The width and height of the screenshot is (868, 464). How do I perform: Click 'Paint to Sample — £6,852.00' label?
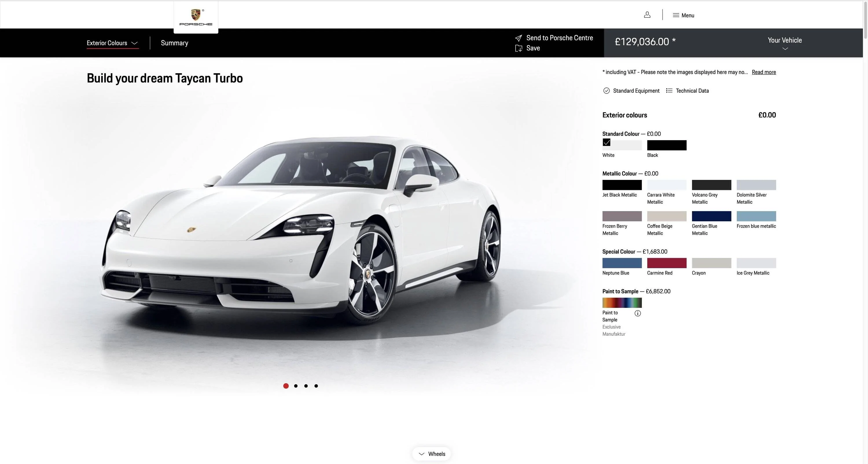tap(636, 291)
